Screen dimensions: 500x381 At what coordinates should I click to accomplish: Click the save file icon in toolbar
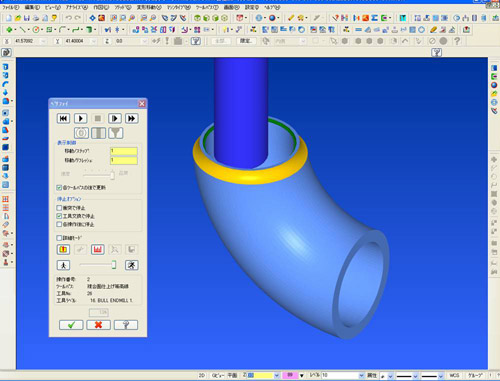(27, 18)
